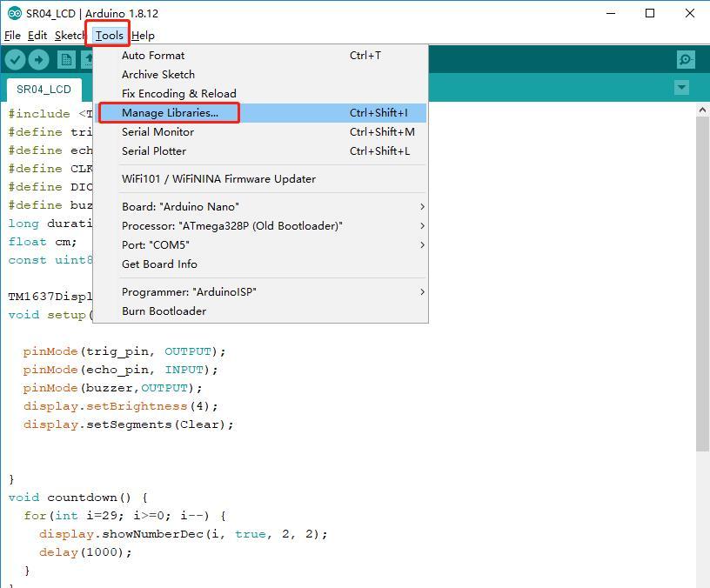Screen dimensions: 710x588
Task: Close the open Tools menu
Action: (109, 36)
